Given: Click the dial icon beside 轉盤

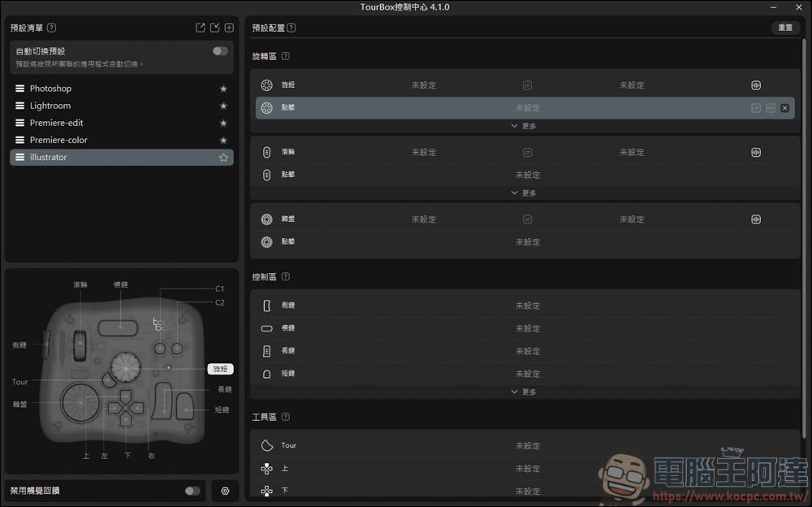Looking at the screenshot, I should tap(266, 219).
